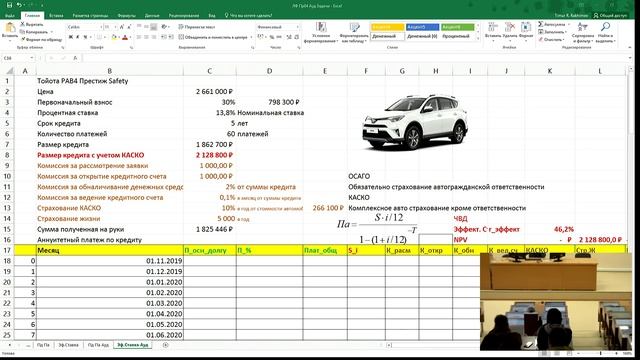Open the Файл tab

(x=10, y=16)
